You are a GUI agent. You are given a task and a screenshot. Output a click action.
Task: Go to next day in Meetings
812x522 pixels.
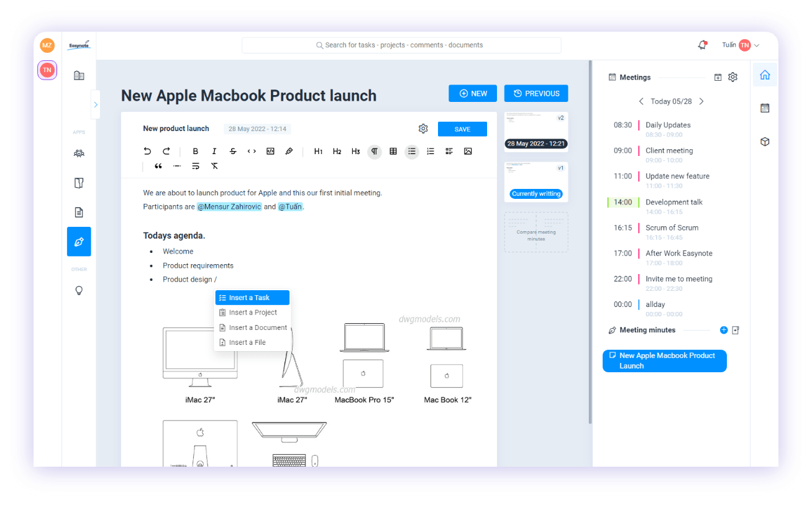pos(701,101)
